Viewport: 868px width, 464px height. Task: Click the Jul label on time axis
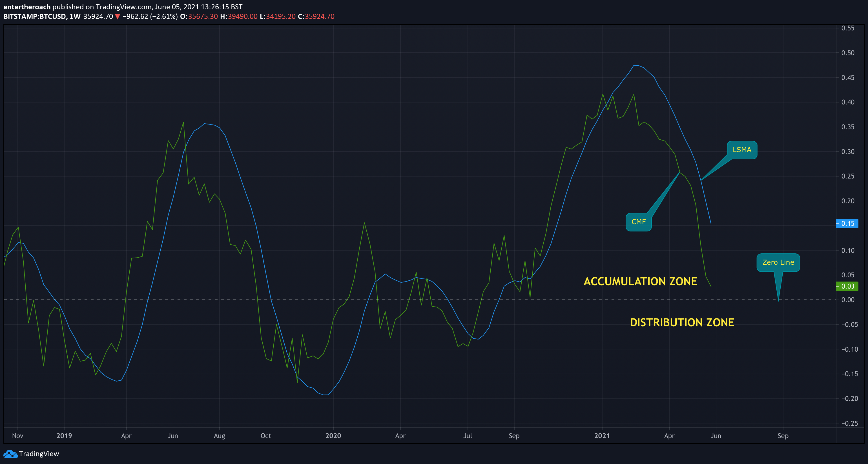[x=468, y=436]
